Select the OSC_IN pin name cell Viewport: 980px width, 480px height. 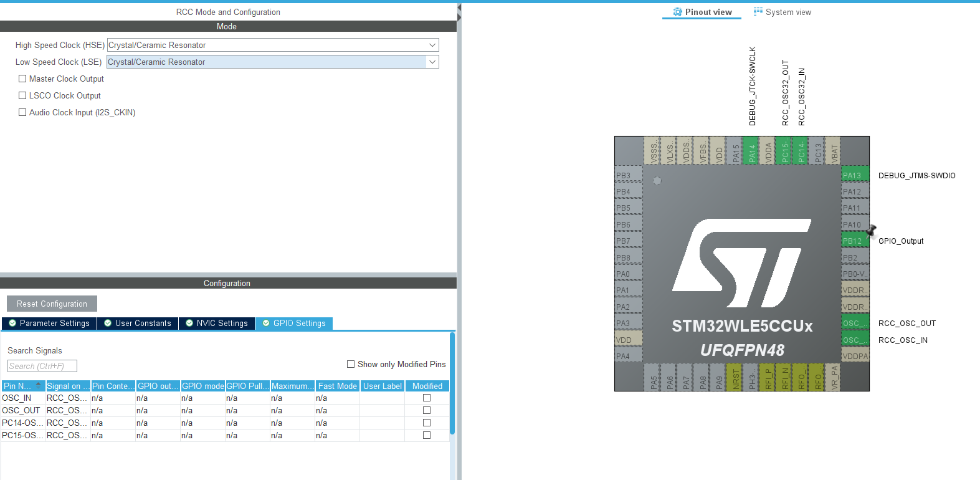click(23, 398)
